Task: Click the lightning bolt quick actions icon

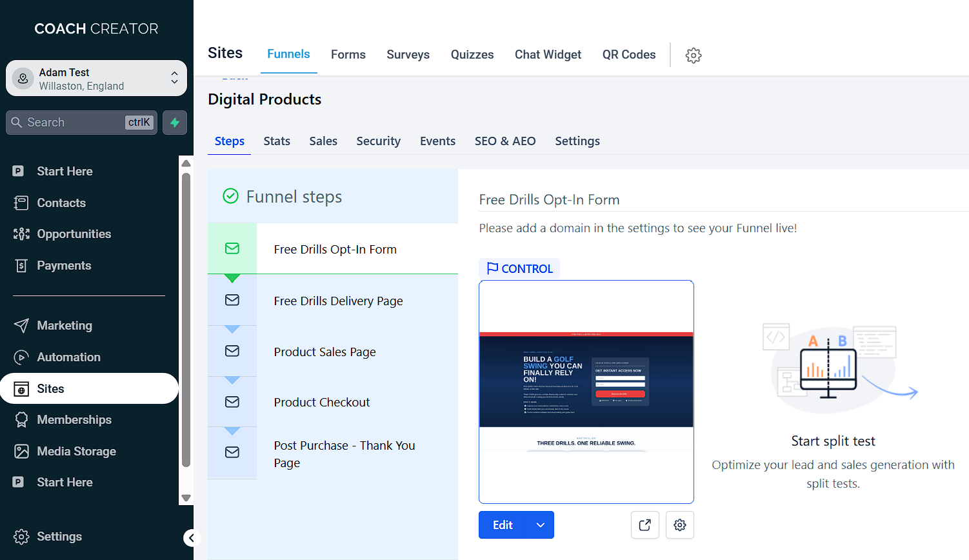Action: [175, 123]
